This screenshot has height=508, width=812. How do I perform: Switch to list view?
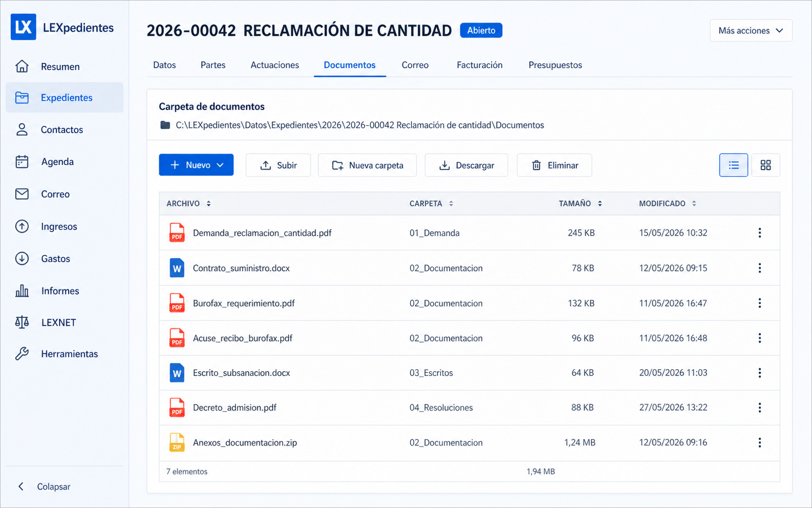point(734,165)
